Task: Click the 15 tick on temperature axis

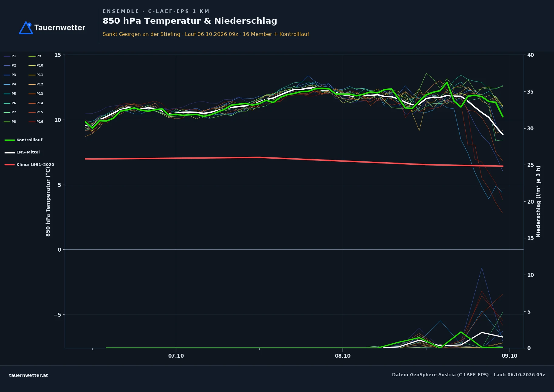Action: coord(58,55)
